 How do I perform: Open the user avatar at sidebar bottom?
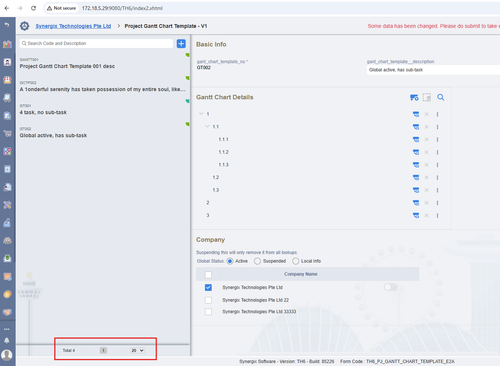pos(7,355)
